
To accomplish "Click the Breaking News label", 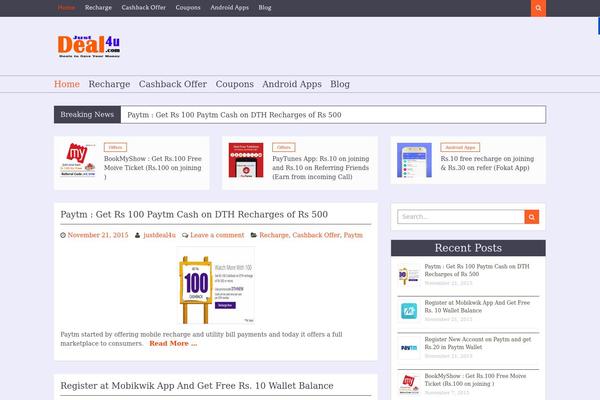I will [x=87, y=114].
